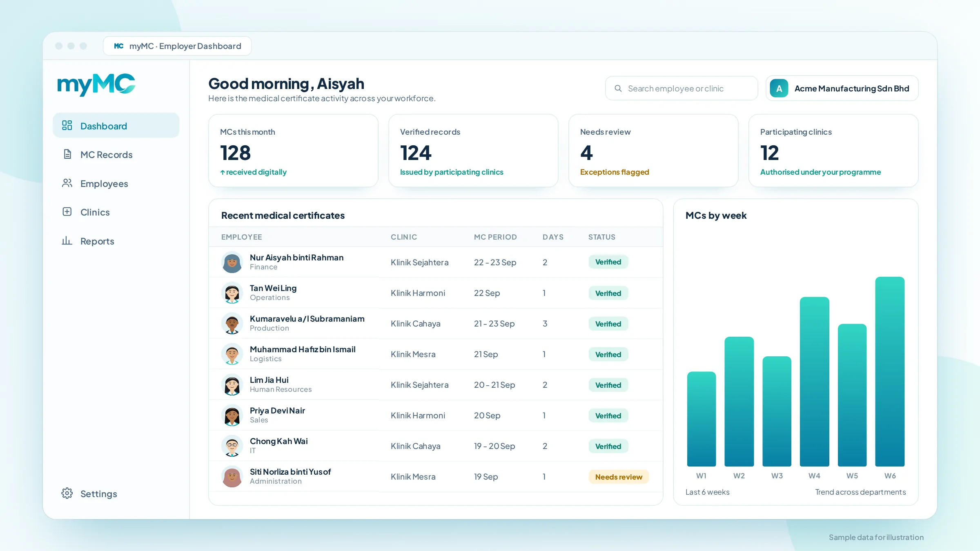Click 'Klinik Harmoni' in Tan Wei Ling's row
This screenshot has height=551, width=980.
[x=418, y=293]
